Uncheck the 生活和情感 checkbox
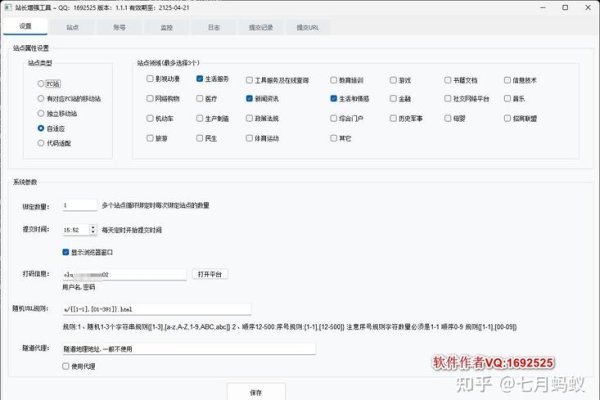This screenshot has height=400, width=600. click(334, 98)
